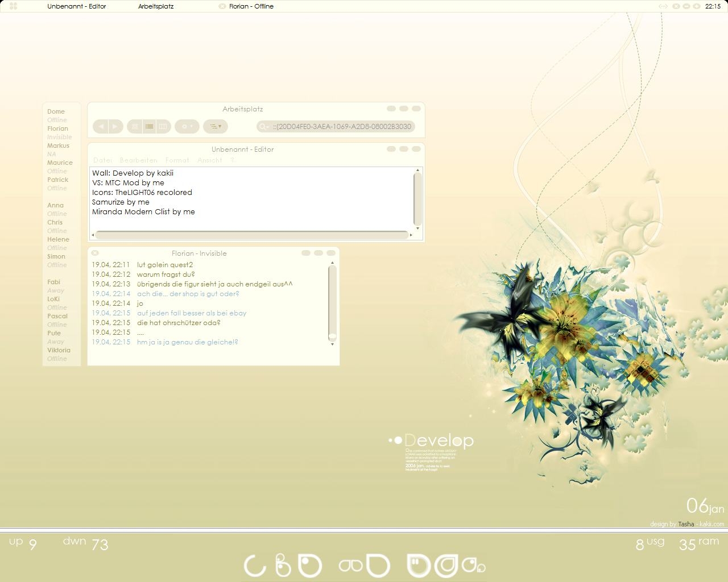The height and width of the screenshot is (582, 728).
Task: Select contact Anna in the contact list
Action: click(55, 205)
